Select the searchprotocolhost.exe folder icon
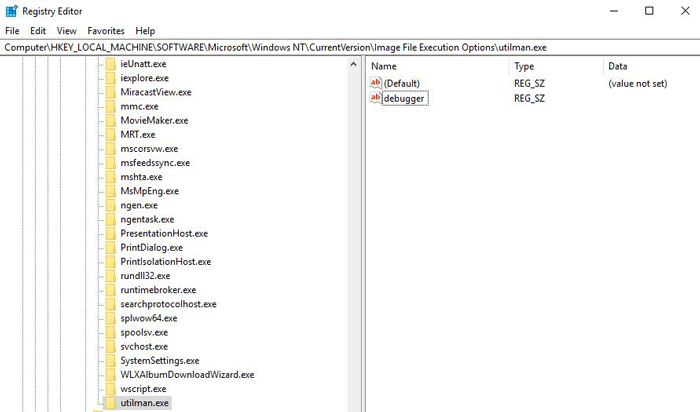This screenshot has height=412, width=700. tap(111, 304)
